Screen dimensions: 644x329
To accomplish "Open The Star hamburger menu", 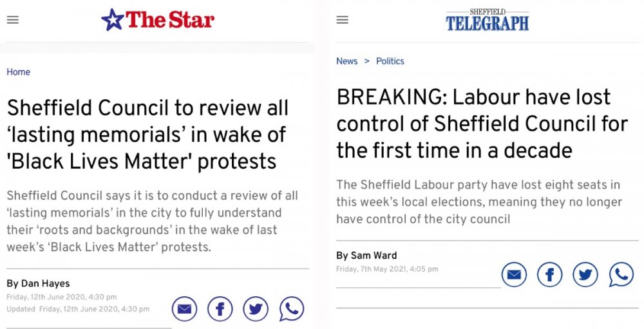I will [13, 20].
